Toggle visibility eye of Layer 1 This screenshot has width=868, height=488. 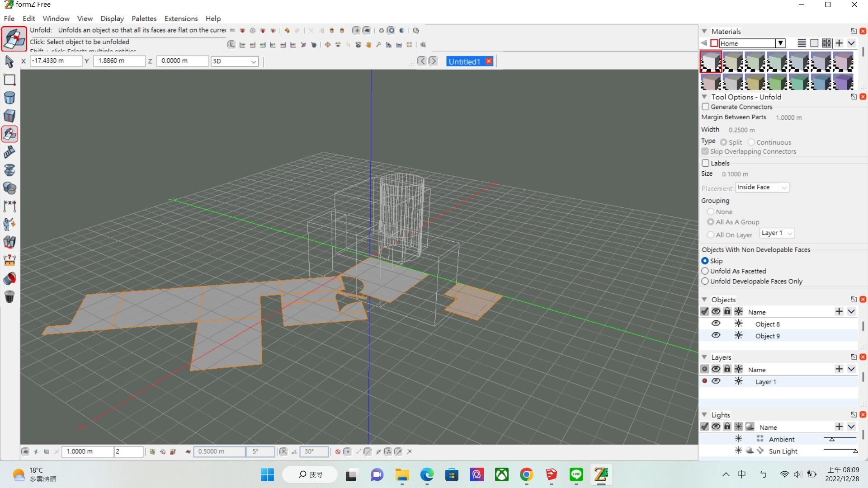716,381
